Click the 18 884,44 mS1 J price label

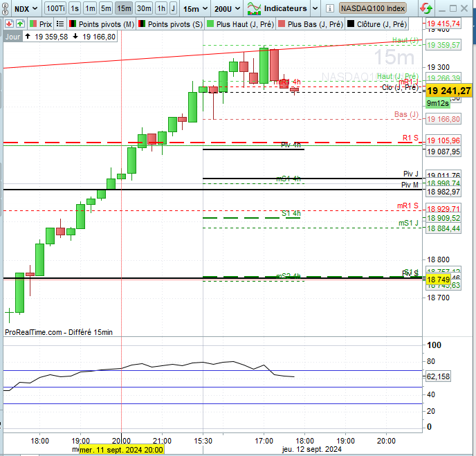[x=443, y=228]
